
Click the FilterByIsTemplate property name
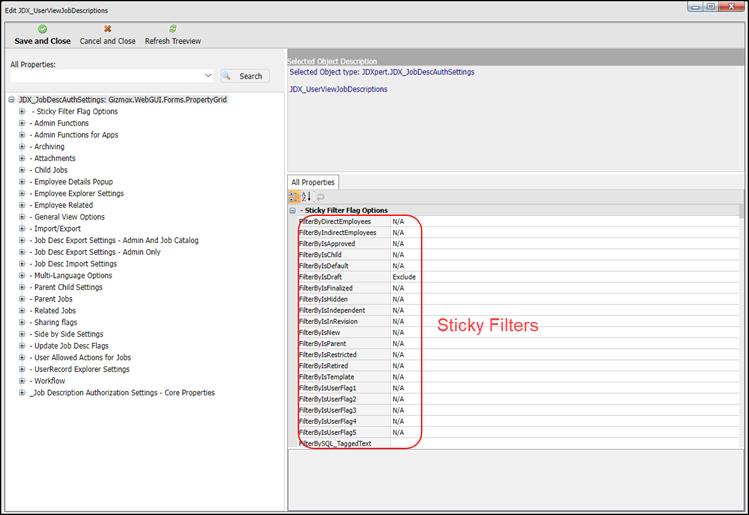coord(327,376)
